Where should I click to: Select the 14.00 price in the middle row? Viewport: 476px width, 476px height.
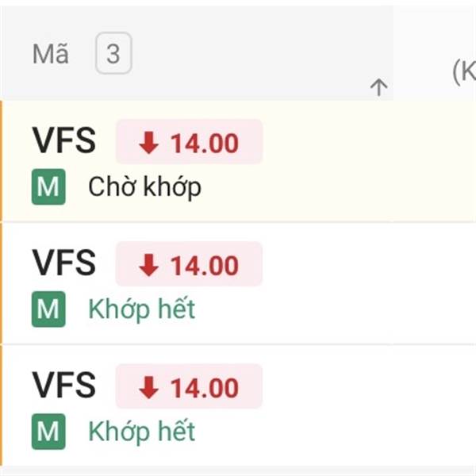pos(204,266)
